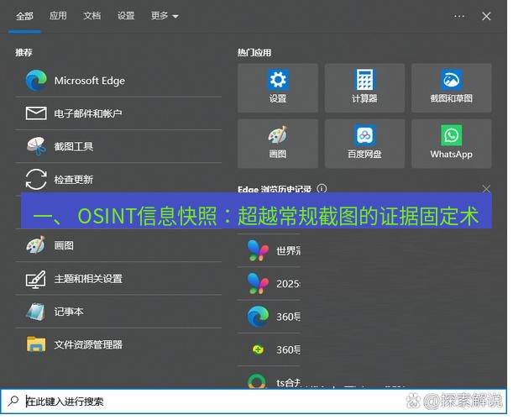Open the 设置 gear tile in 热门应用

278,87
